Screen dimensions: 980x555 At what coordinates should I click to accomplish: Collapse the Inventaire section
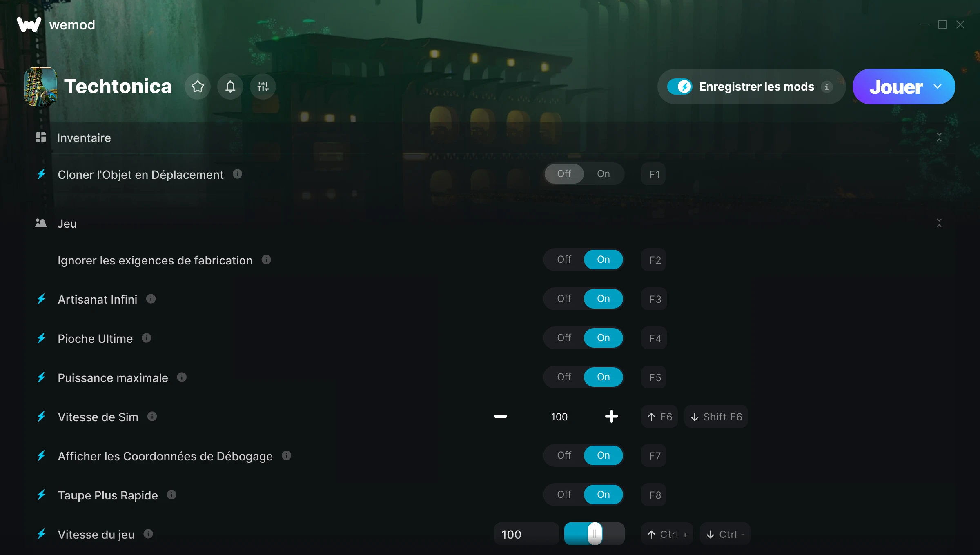(939, 138)
